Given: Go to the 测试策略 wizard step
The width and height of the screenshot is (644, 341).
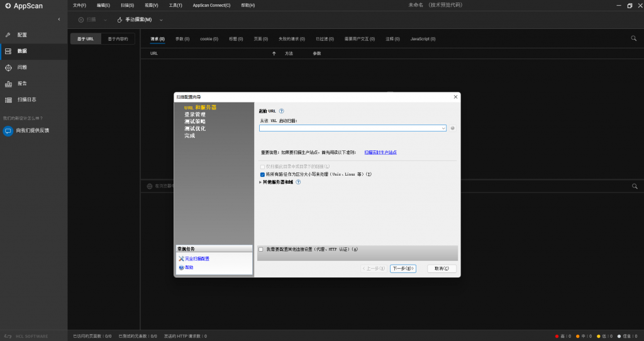Looking at the screenshot, I should tap(195, 121).
